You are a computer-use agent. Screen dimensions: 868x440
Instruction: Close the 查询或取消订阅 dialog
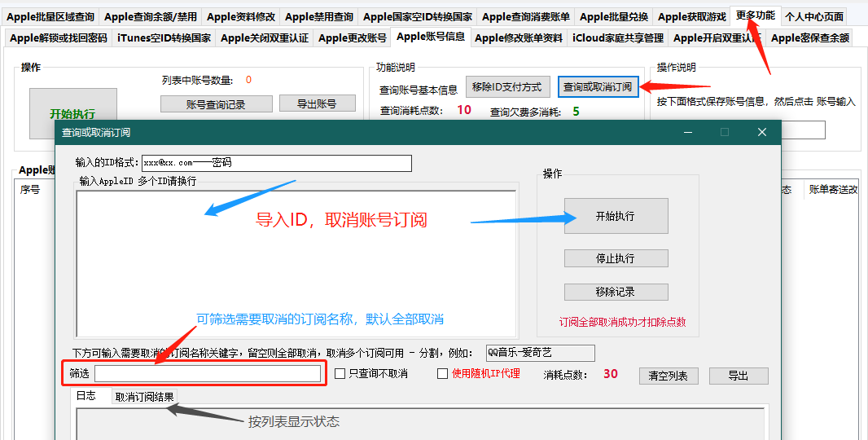(x=762, y=133)
